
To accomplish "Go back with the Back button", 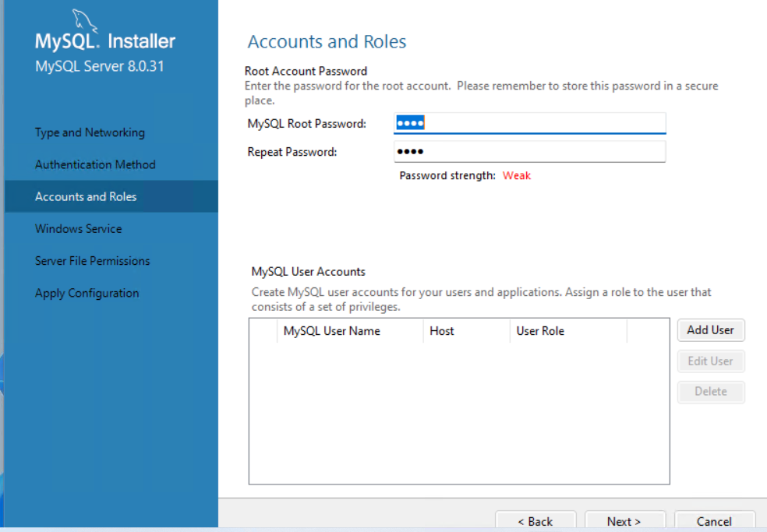I will point(535,521).
